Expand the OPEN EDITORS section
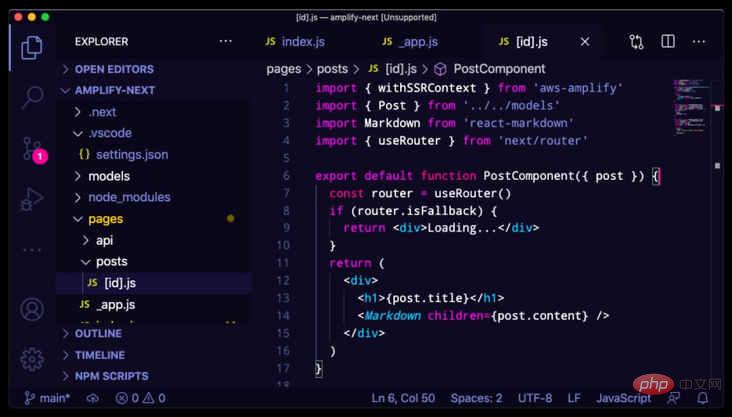 (113, 69)
